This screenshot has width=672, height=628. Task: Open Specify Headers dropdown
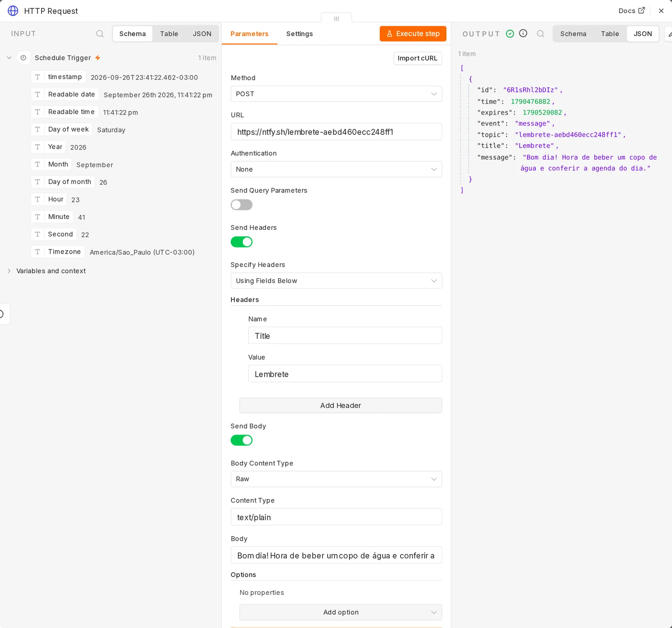pos(336,281)
